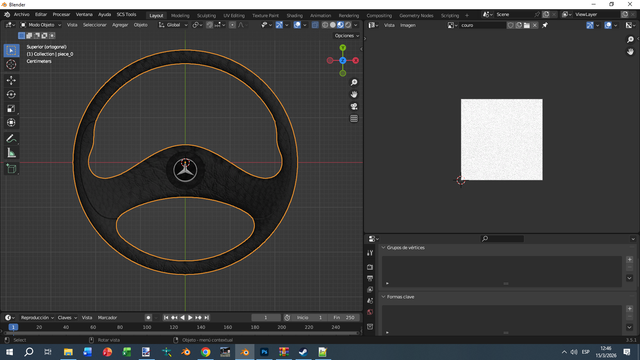Switch to solid shading mode
The width and height of the screenshot is (640, 360).
click(x=333, y=25)
